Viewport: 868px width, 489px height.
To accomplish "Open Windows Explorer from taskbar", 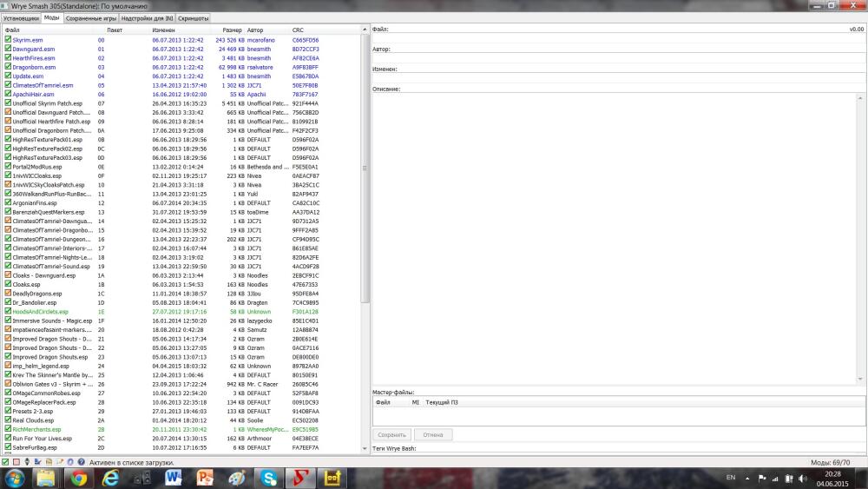I will pyautogui.click(x=46, y=478).
